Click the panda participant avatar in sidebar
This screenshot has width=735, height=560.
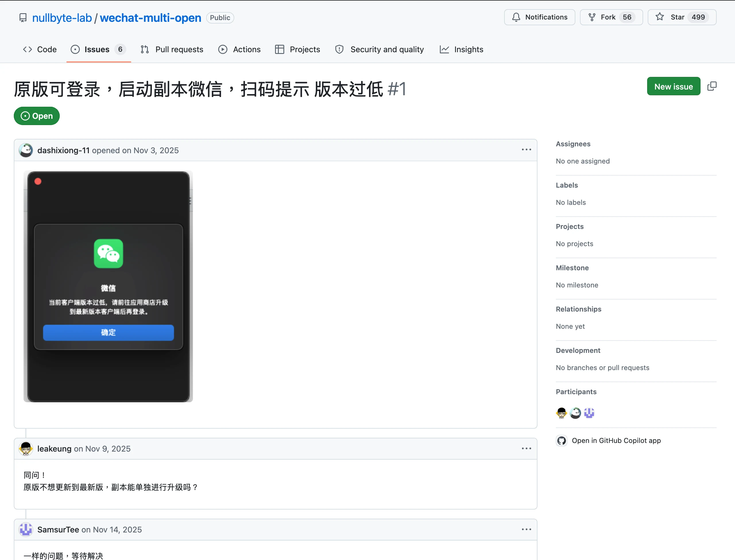[x=575, y=413]
